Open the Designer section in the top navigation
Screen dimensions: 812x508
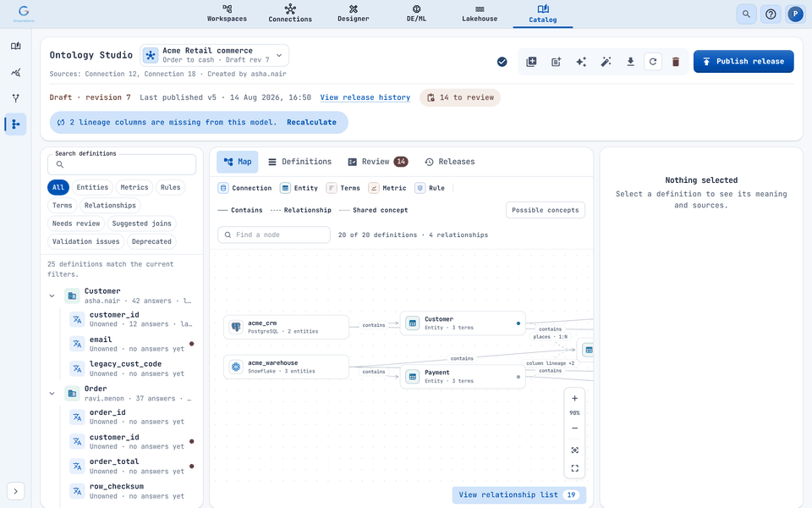[354, 14]
